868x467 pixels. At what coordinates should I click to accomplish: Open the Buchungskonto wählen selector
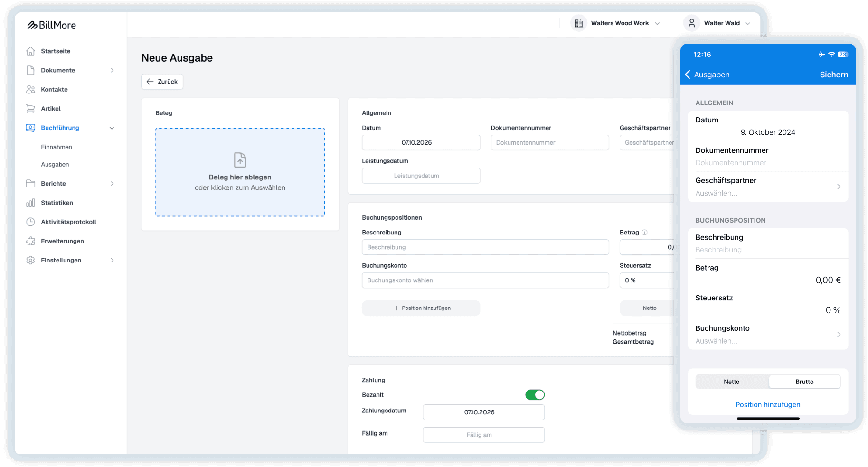click(x=485, y=280)
